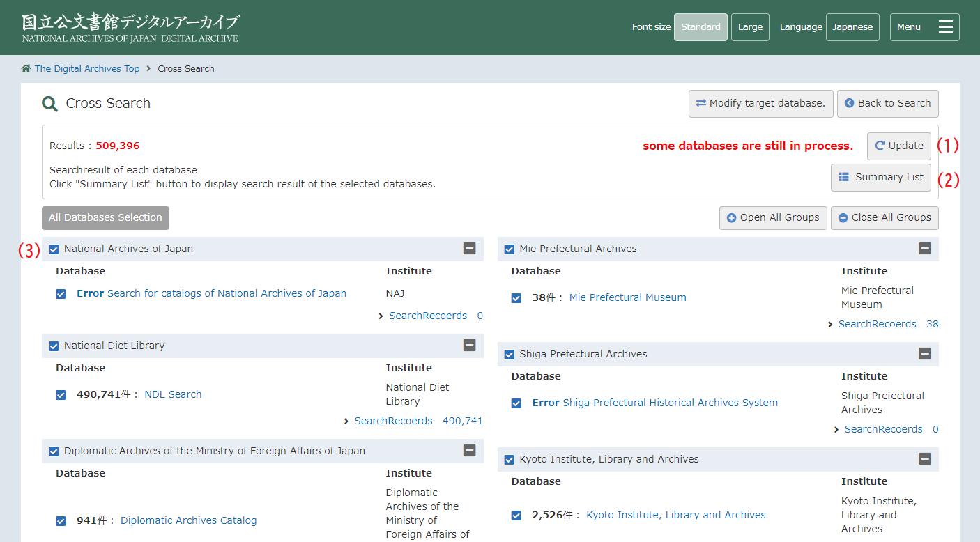Switch language to Japanese
This screenshot has height=542, width=980.
coord(852,27)
